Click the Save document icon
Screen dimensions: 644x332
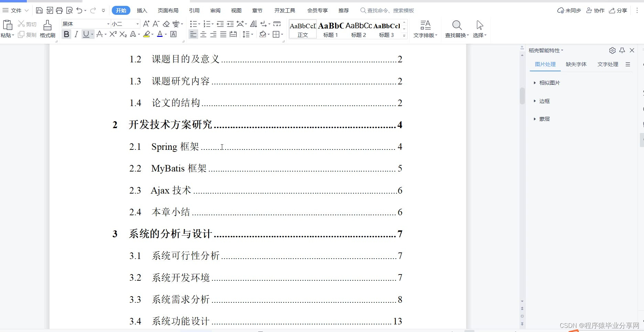tap(39, 11)
